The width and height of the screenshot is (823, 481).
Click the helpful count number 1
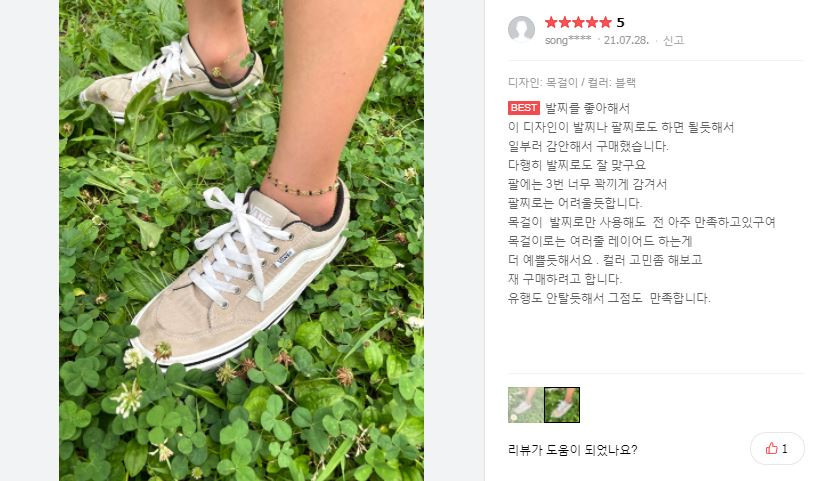[x=785, y=448]
